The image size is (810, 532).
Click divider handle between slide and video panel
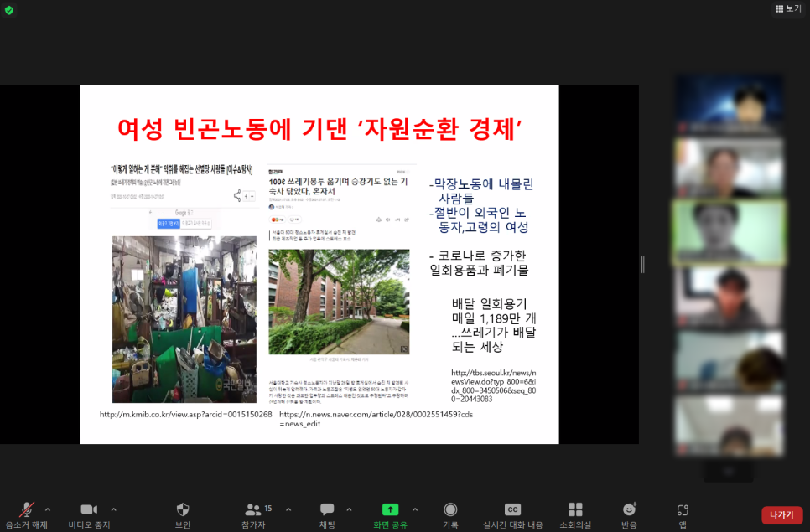[x=642, y=264]
